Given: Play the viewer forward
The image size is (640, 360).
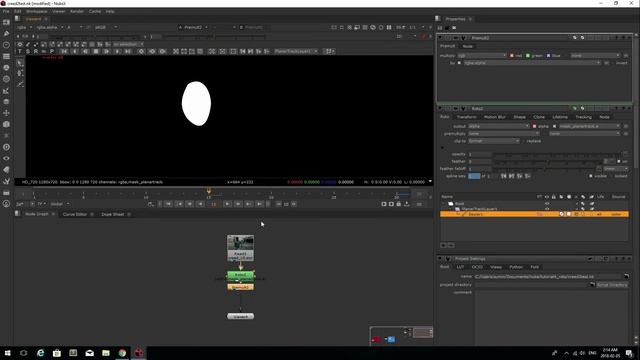Looking at the screenshot, I should point(227,204).
